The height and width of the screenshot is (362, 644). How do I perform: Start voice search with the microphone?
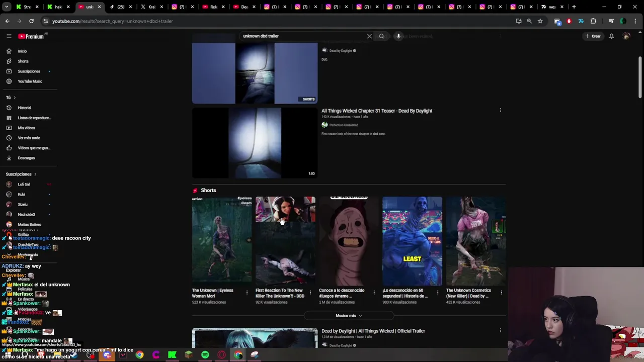398,36
